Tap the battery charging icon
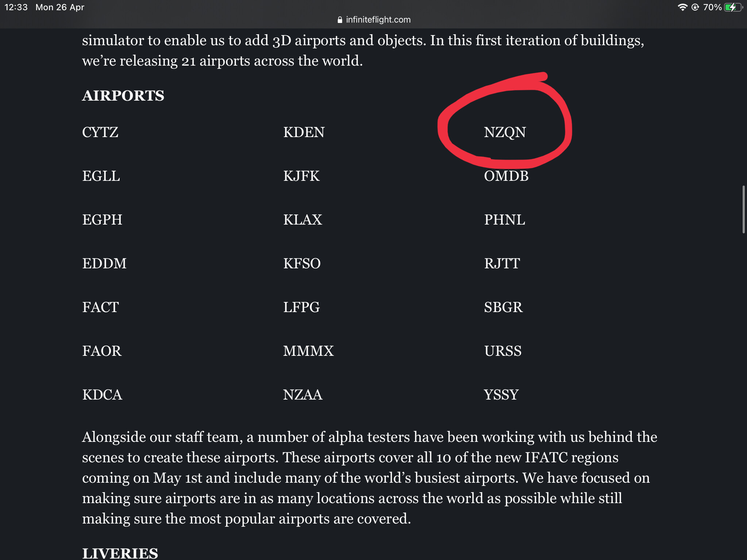The width and height of the screenshot is (747, 560). click(734, 7)
